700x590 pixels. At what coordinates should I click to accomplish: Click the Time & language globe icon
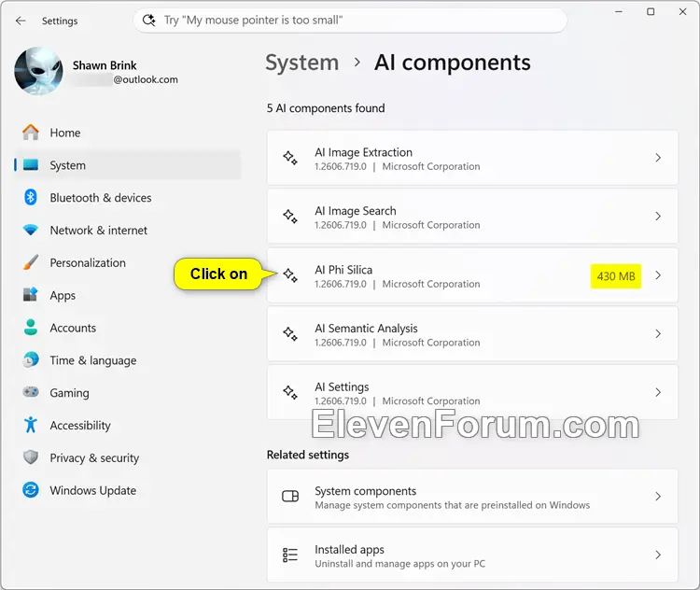[x=31, y=360]
